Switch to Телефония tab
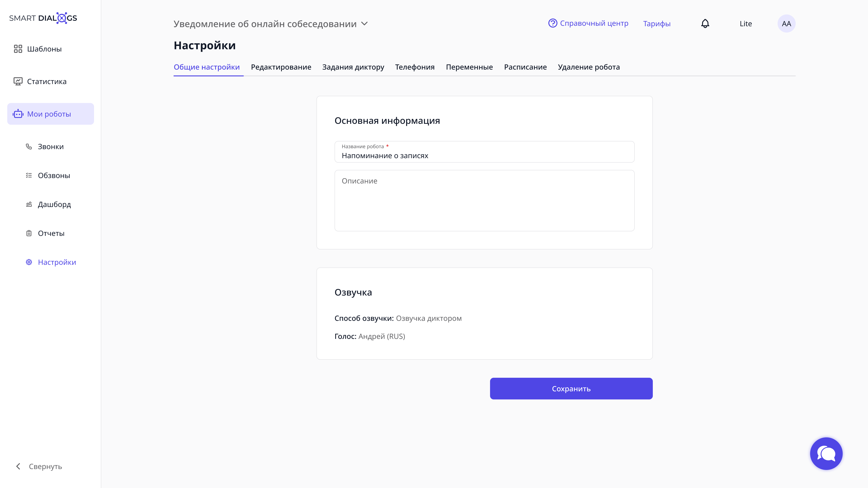This screenshot has width=868, height=488. pos(415,67)
